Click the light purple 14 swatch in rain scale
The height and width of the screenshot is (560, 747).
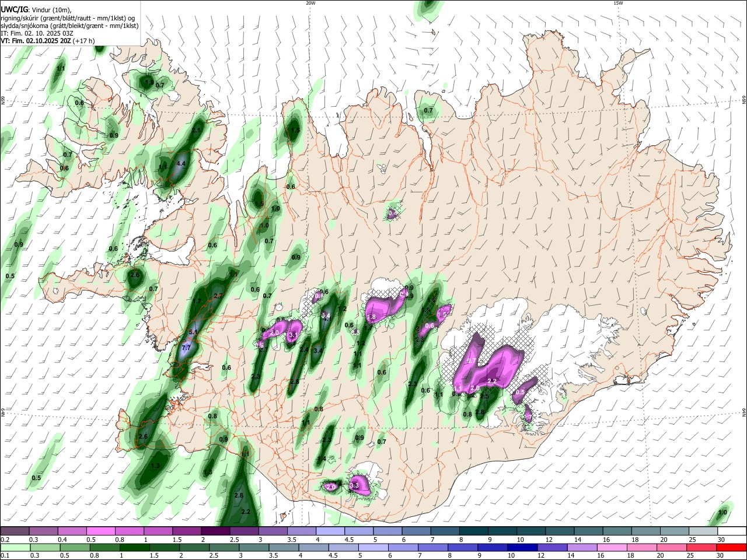click(x=581, y=548)
